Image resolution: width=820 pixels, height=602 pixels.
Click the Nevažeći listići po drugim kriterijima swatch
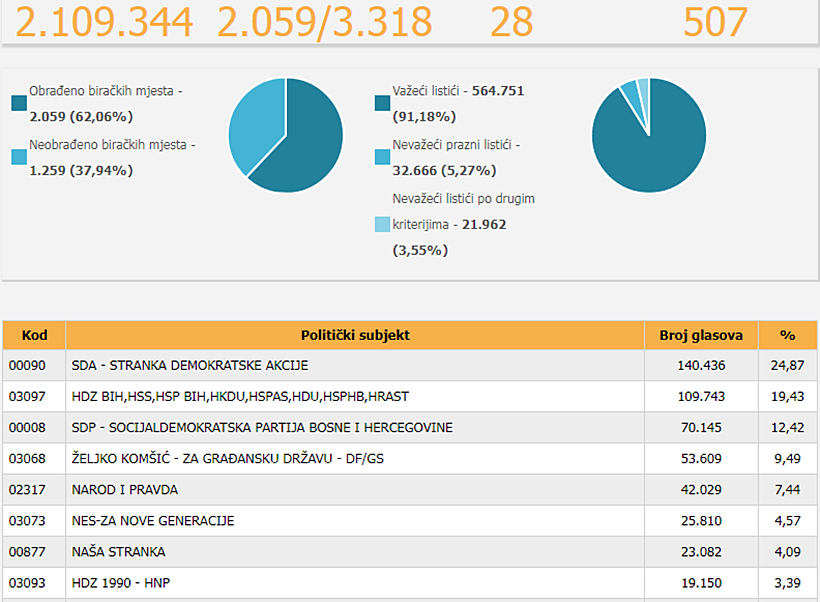click(x=382, y=224)
